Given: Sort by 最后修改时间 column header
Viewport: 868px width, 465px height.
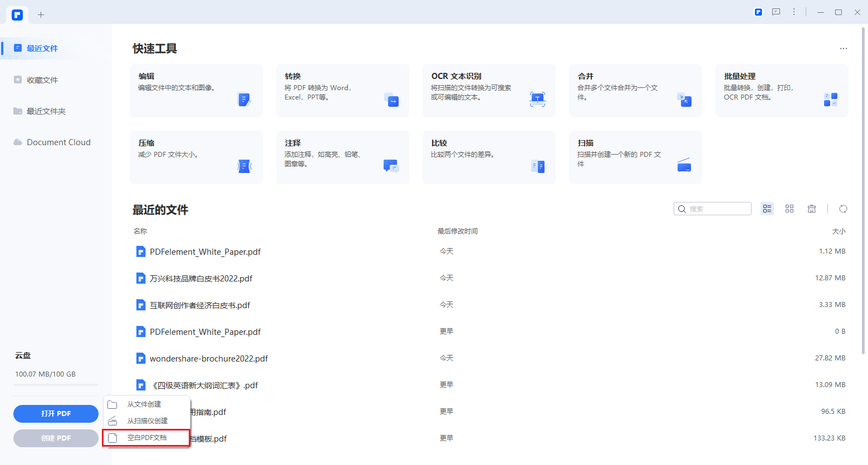Looking at the screenshot, I should pyautogui.click(x=458, y=231).
